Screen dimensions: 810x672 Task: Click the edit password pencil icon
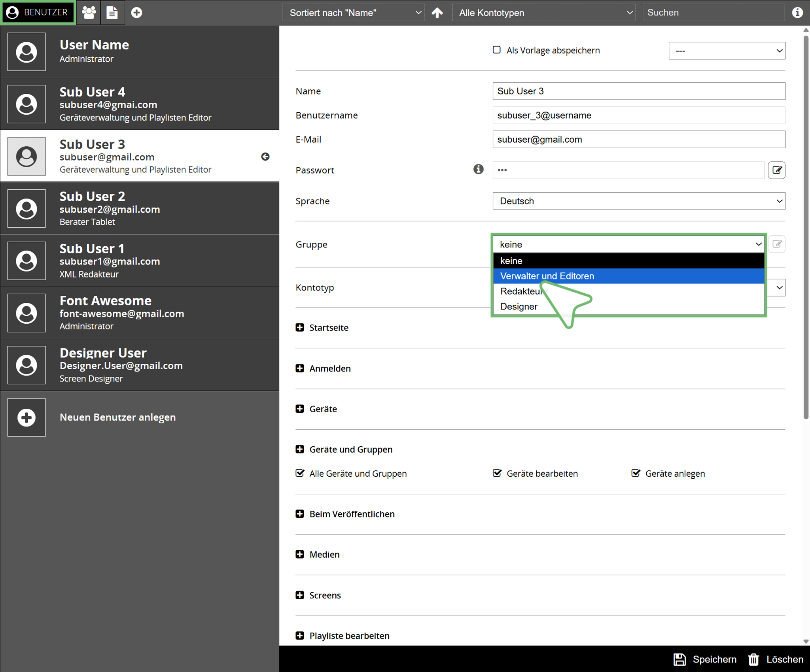tap(776, 170)
